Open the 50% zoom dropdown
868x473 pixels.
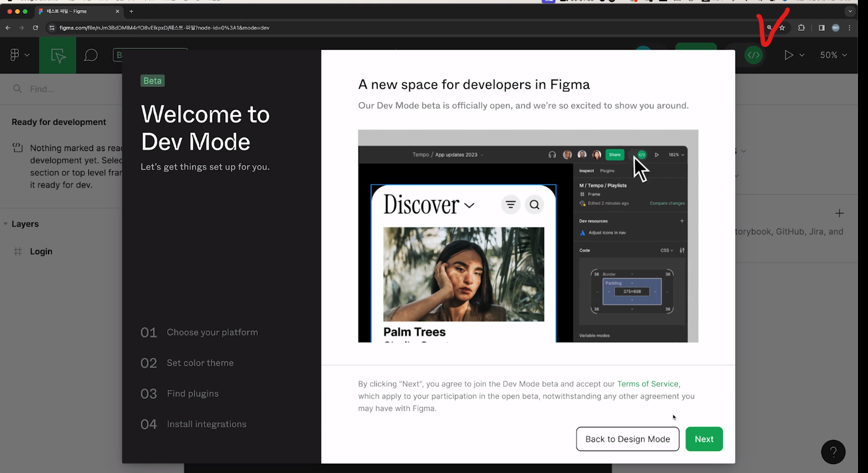tap(833, 55)
